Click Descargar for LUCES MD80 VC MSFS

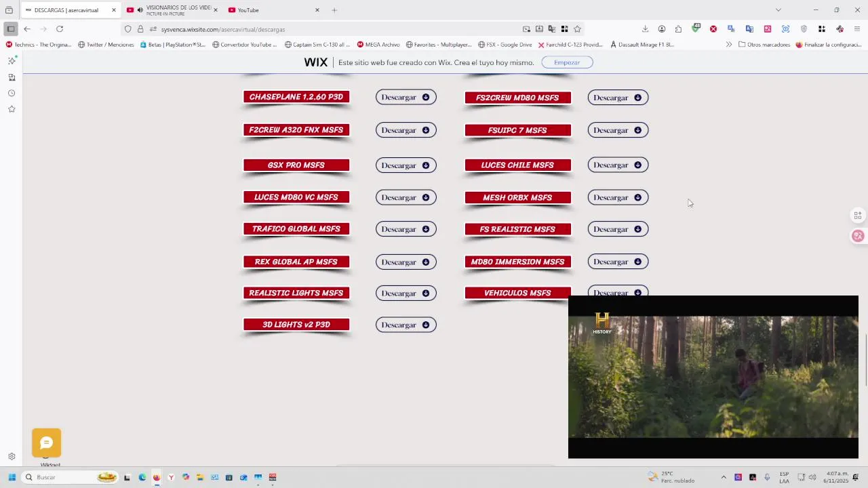(406, 197)
